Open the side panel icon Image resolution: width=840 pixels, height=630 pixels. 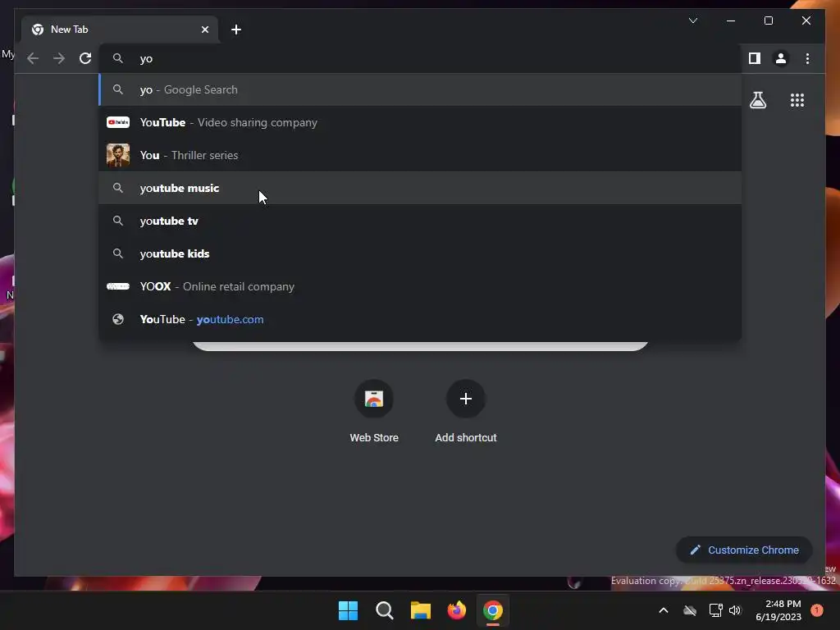(755, 58)
